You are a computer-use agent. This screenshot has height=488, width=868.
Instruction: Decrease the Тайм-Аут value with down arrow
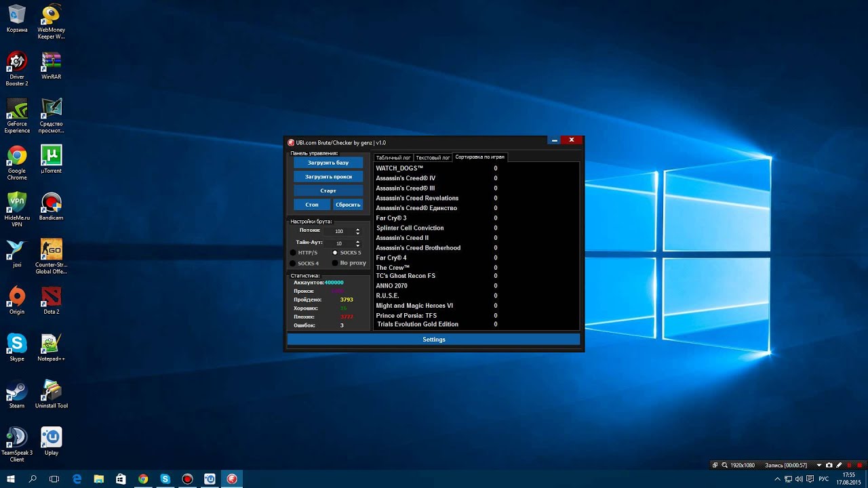coord(358,245)
